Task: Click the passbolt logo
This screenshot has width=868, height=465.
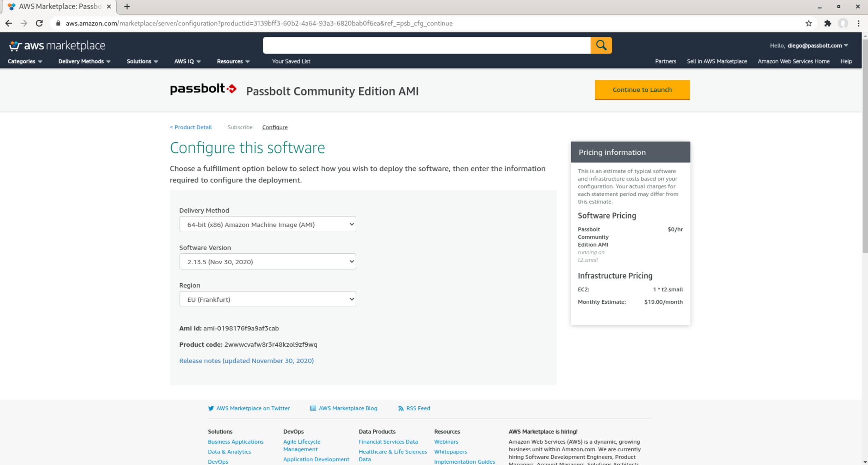Action: tap(203, 89)
